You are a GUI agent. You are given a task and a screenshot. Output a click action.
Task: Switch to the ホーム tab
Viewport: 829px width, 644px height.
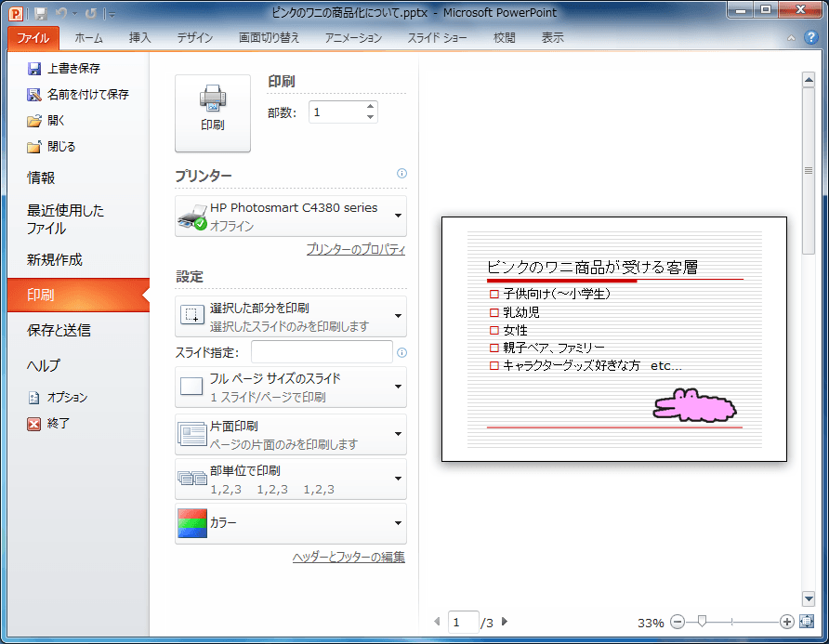[x=89, y=38]
